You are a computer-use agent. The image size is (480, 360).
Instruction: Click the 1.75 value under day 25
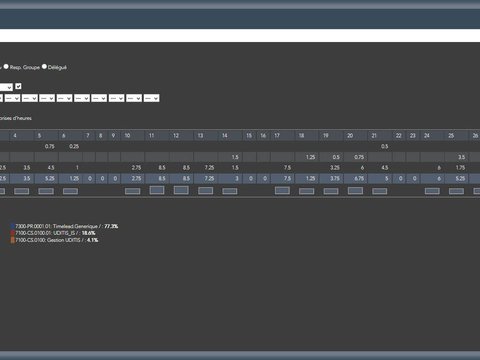(460, 168)
